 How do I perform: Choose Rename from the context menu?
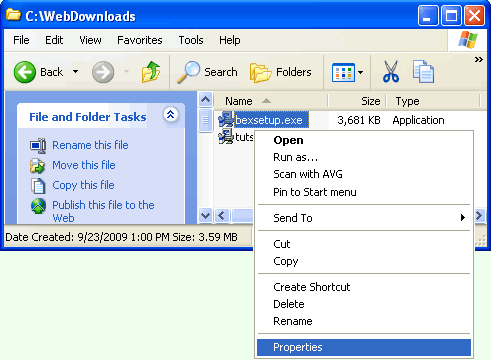coord(364,321)
